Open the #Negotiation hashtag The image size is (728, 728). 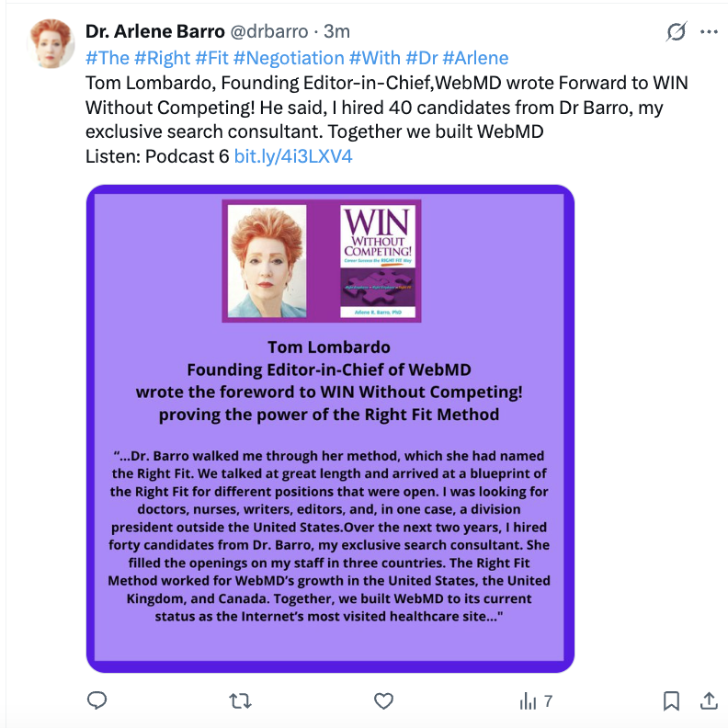[x=289, y=58]
